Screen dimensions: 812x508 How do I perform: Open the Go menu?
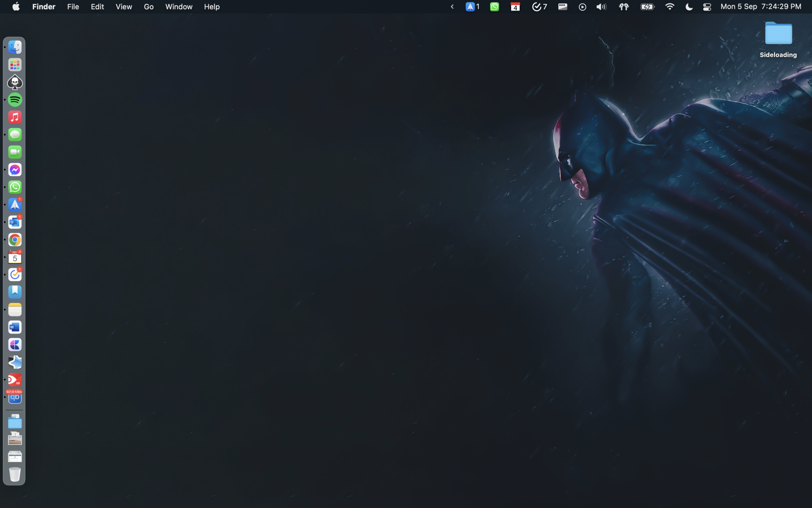tap(149, 7)
